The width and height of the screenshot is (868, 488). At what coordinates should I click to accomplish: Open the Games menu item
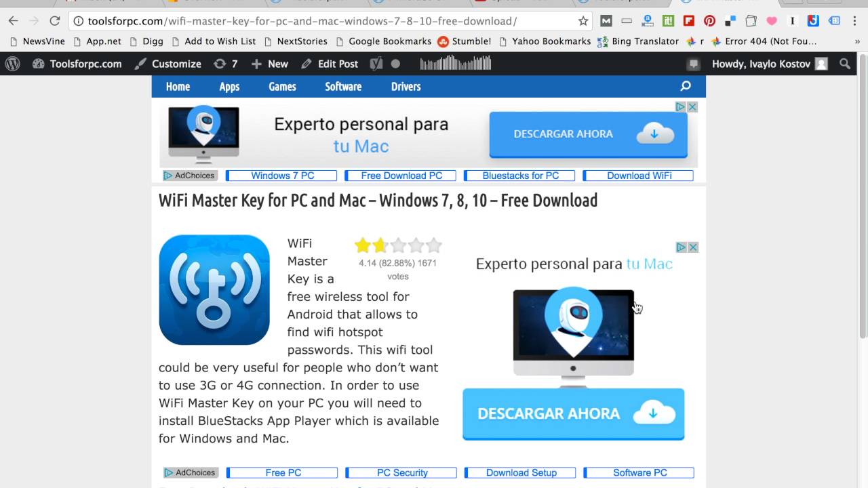point(282,86)
